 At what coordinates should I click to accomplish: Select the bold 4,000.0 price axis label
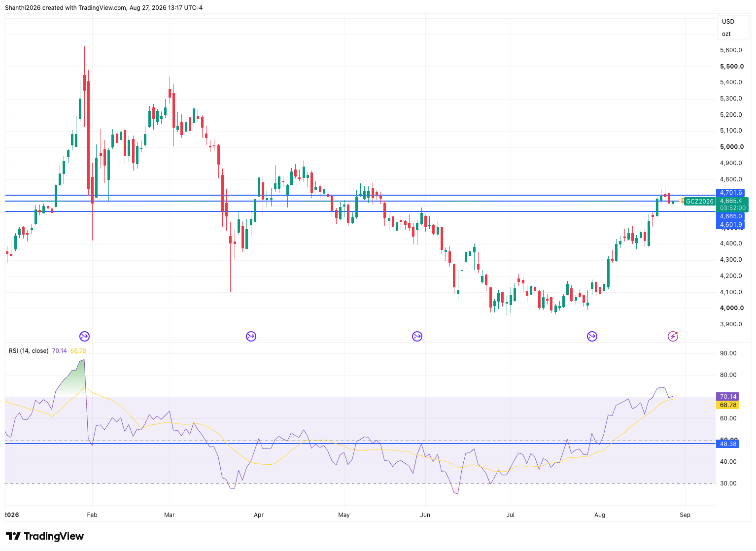point(732,308)
